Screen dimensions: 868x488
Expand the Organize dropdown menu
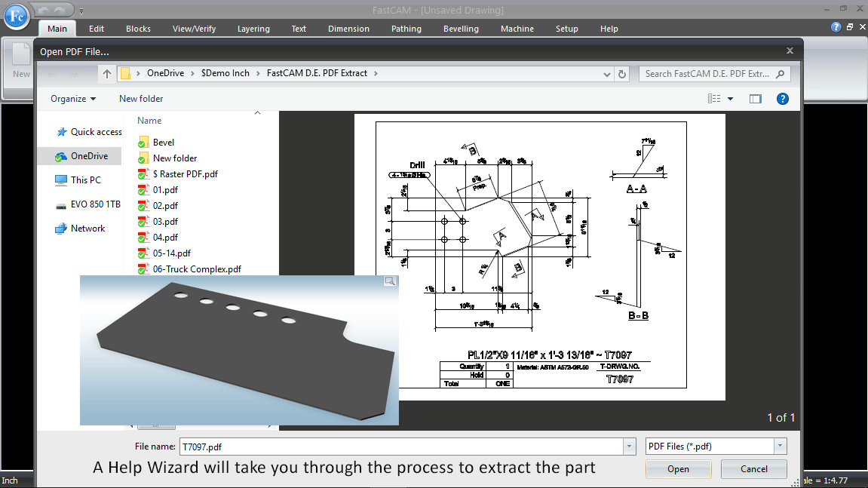(74, 99)
